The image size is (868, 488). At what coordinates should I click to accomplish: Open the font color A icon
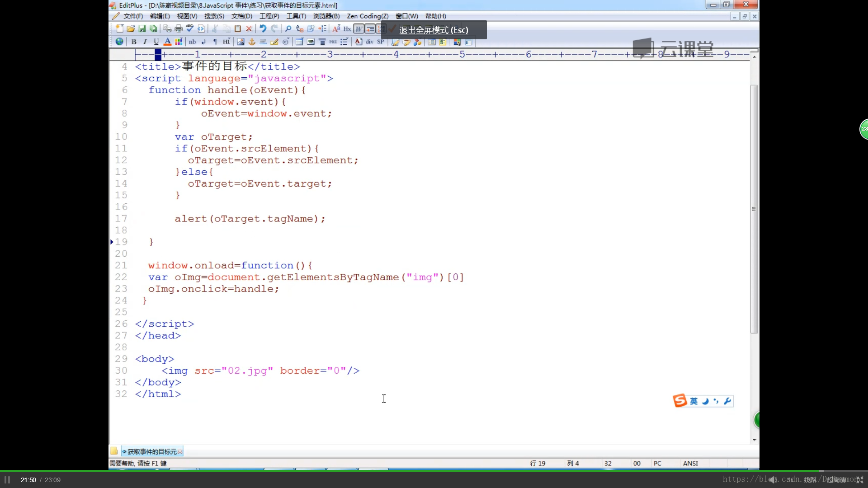click(x=167, y=42)
